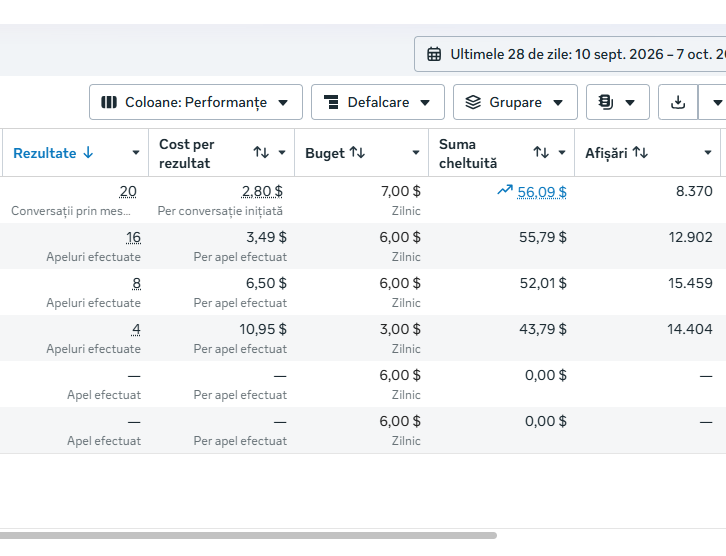Sort by Cost per rezultat arrows icon
Image resolution: width=726 pixels, height=556 pixels.
tap(261, 152)
